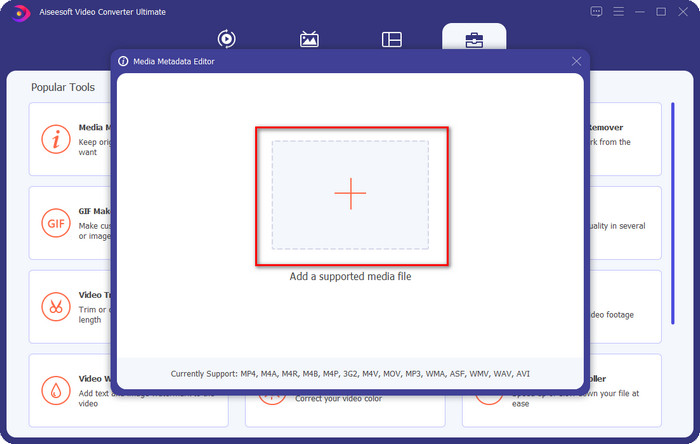Select the Toolbox briefcase tab
Image resolution: width=700 pixels, height=444 pixels.
[x=474, y=39]
